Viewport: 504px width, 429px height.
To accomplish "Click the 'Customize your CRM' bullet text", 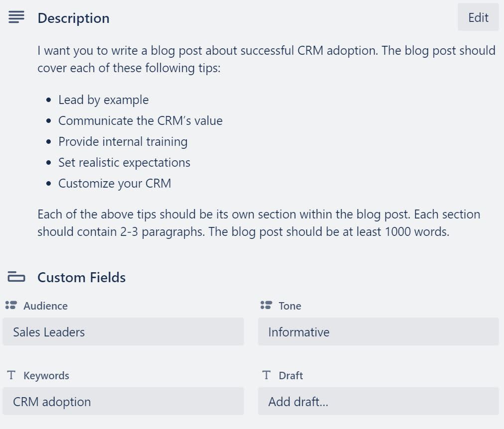I will click(x=115, y=184).
